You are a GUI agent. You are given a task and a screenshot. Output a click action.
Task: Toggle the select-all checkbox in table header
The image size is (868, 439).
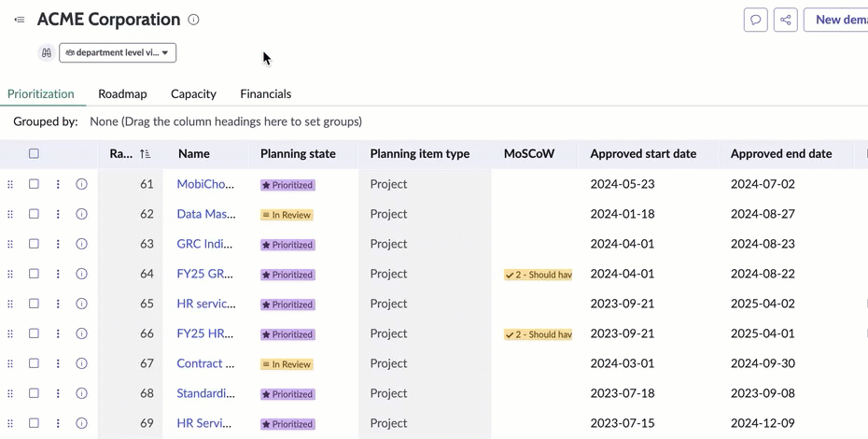[x=34, y=153]
